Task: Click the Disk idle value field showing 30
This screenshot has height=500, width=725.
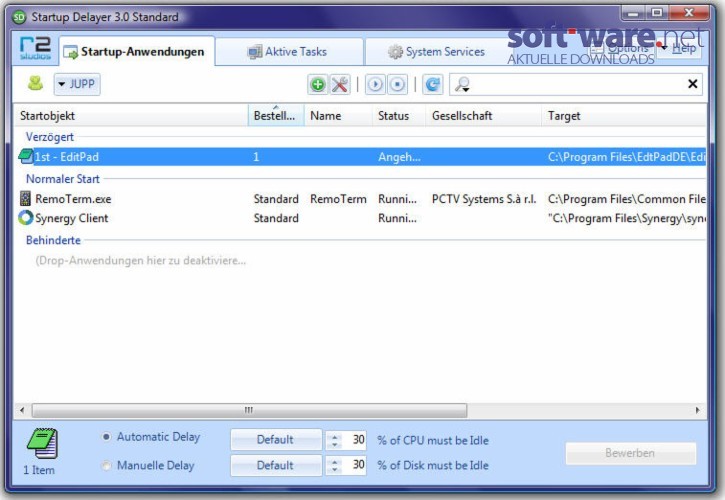Action: pos(356,465)
